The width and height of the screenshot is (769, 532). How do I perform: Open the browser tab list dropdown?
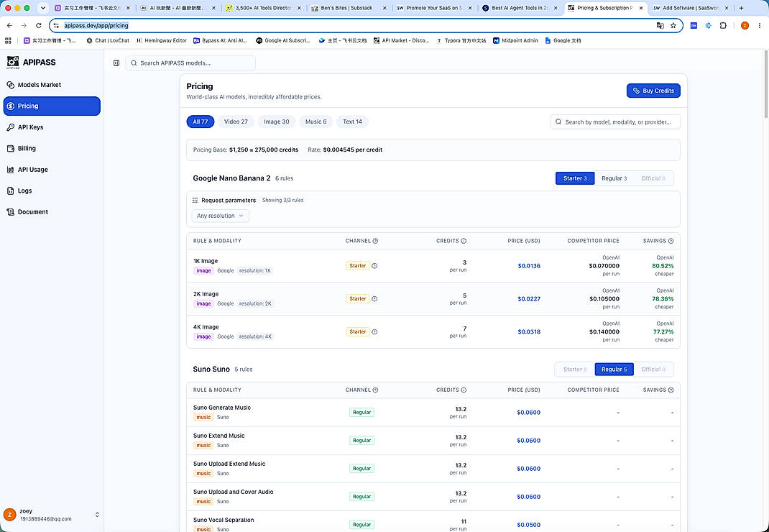(42, 8)
